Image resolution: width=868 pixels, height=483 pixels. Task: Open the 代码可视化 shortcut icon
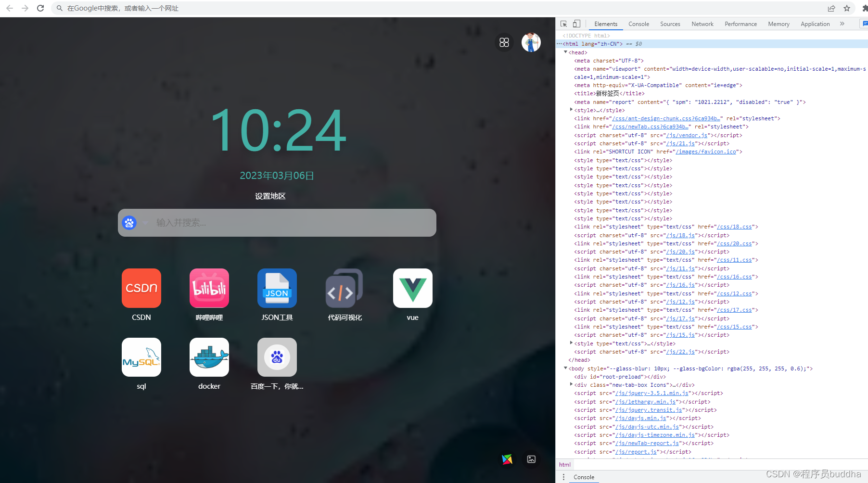click(x=345, y=288)
